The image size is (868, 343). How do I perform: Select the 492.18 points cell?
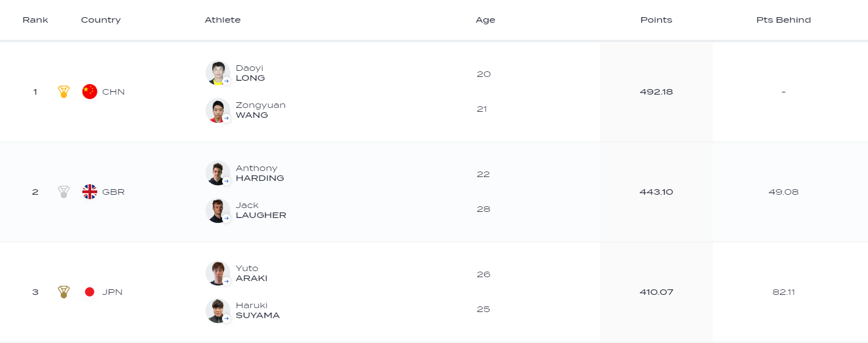pos(656,92)
